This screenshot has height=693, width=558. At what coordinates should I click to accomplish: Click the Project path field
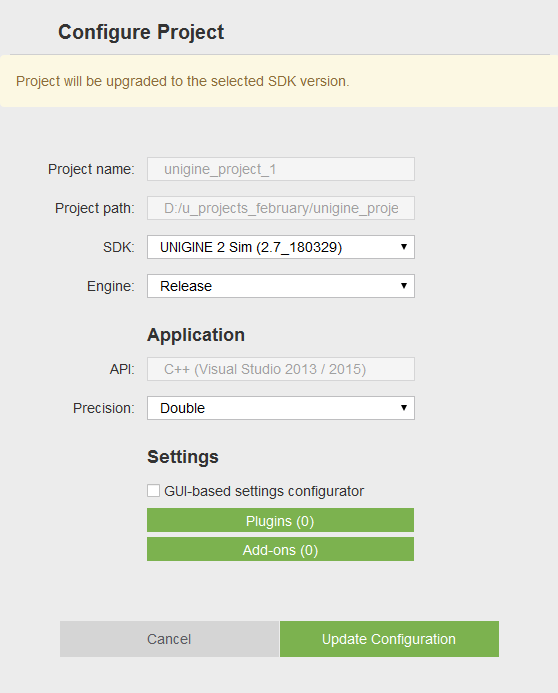[x=281, y=208]
